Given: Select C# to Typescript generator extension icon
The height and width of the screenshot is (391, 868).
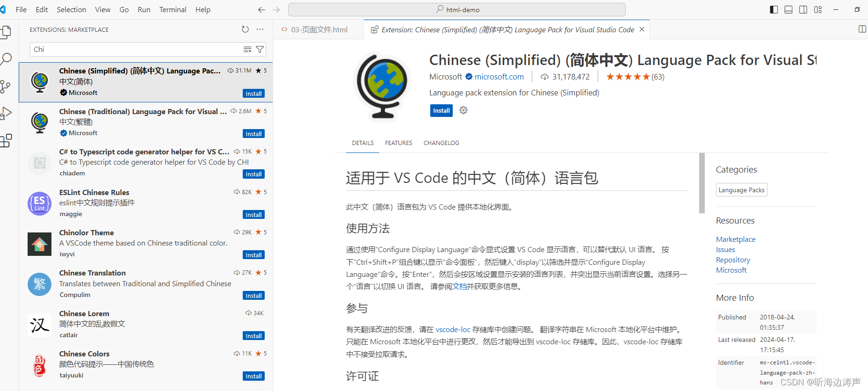Looking at the screenshot, I should tap(40, 163).
